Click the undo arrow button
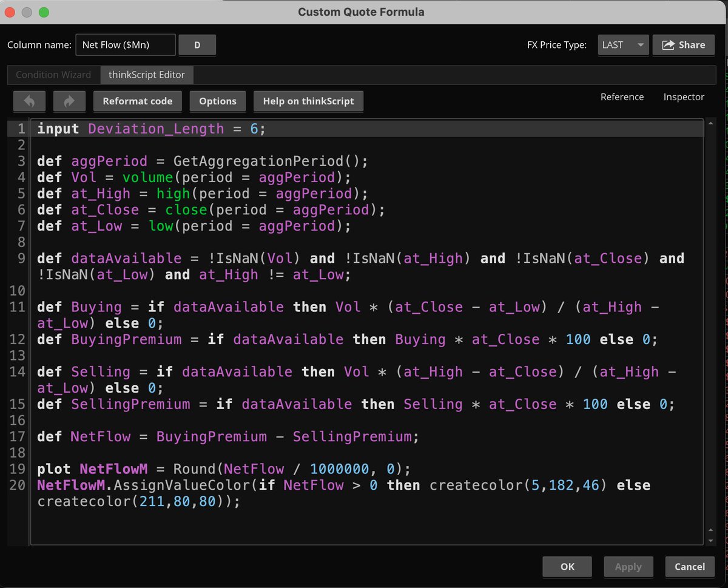 29,101
